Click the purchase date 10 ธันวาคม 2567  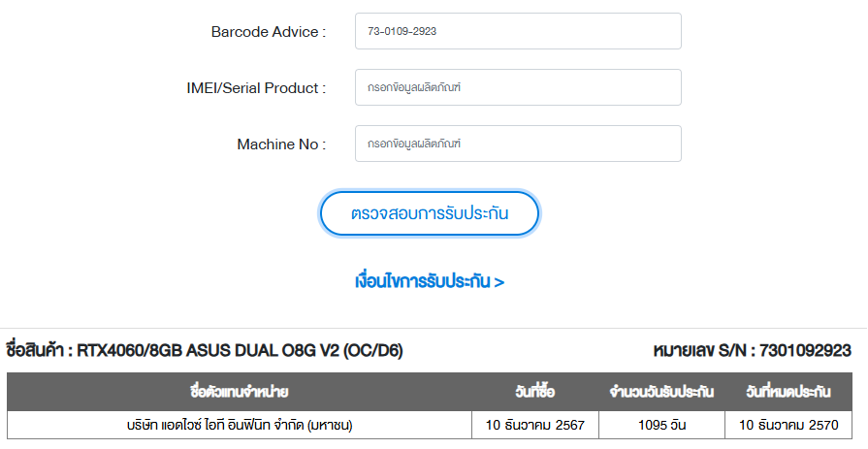click(x=535, y=425)
